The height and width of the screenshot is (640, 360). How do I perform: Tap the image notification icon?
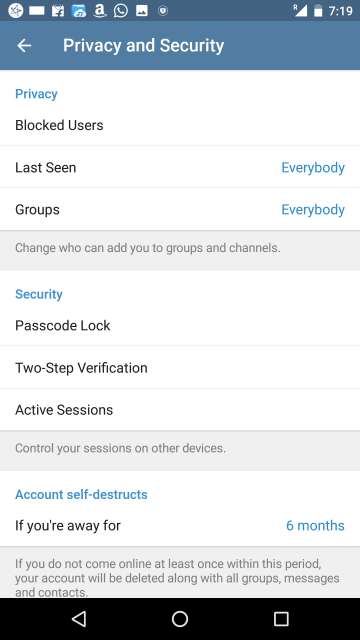point(142,11)
